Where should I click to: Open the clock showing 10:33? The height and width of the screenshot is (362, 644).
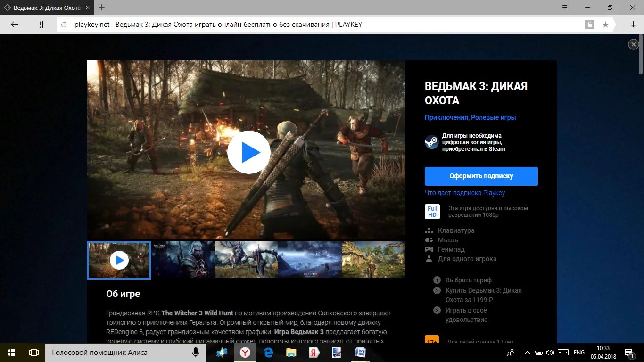(603, 353)
